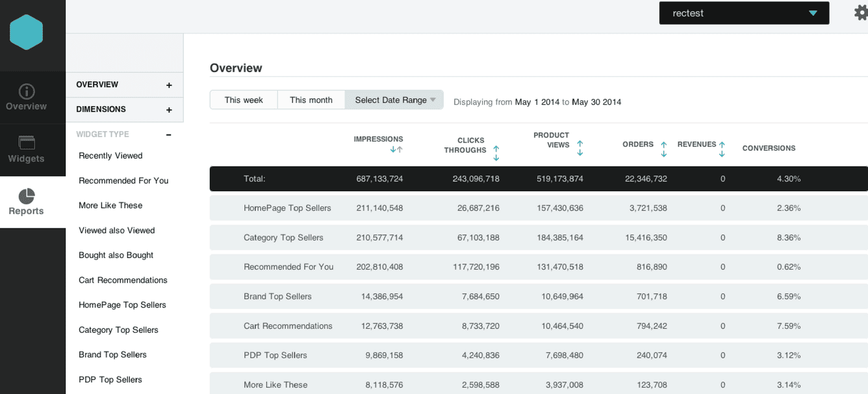Open Recently Viewed widget report

pos(110,156)
